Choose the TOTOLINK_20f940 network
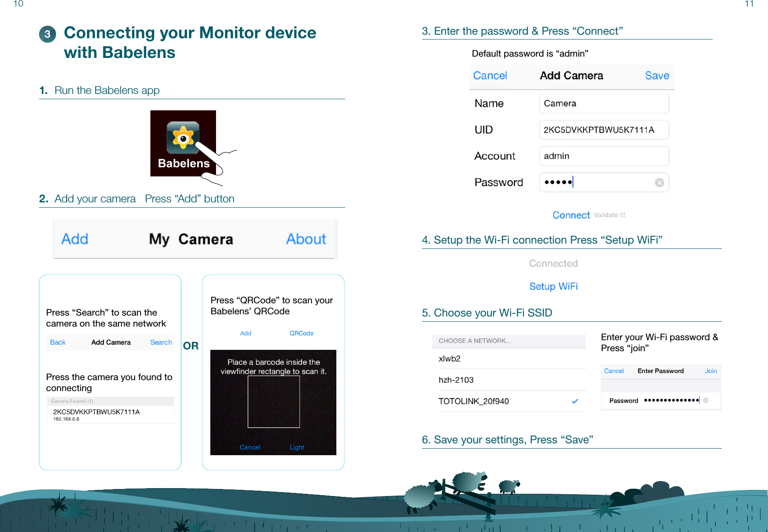This screenshot has height=532, width=768. click(x=512, y=401)
